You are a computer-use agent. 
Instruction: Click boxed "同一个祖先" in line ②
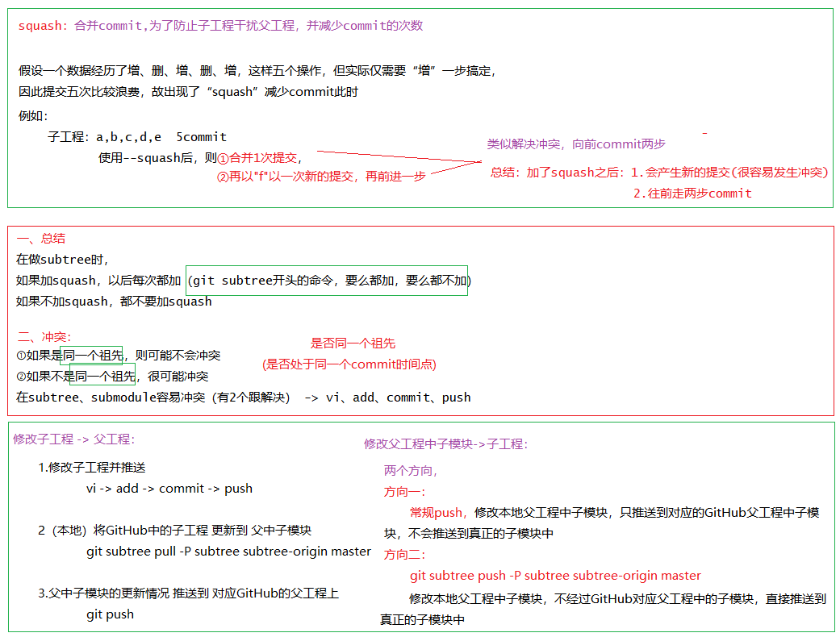(x=103, y=376)
